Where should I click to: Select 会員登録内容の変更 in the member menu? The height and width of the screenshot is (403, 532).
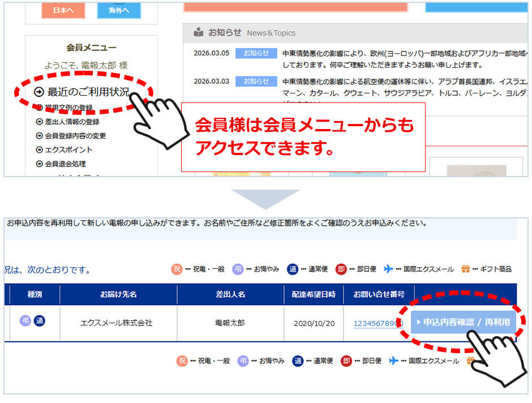pos(75,136)
